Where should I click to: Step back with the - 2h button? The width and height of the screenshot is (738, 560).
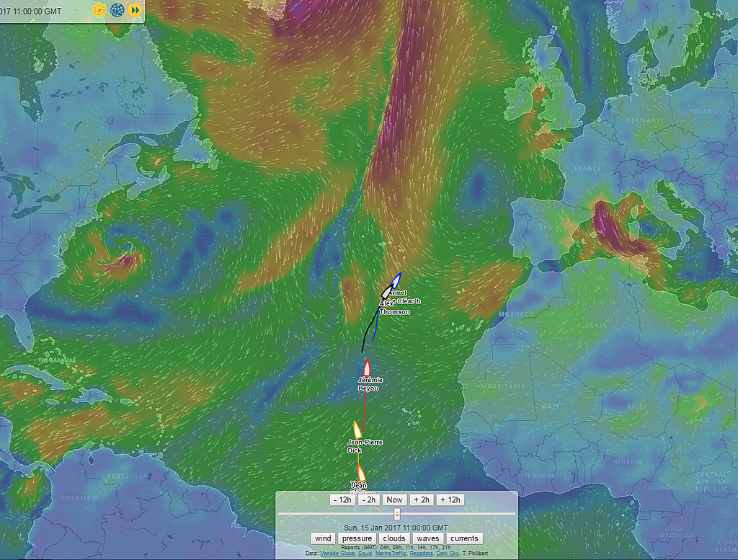pyautogui.click(x=368, y=499)
